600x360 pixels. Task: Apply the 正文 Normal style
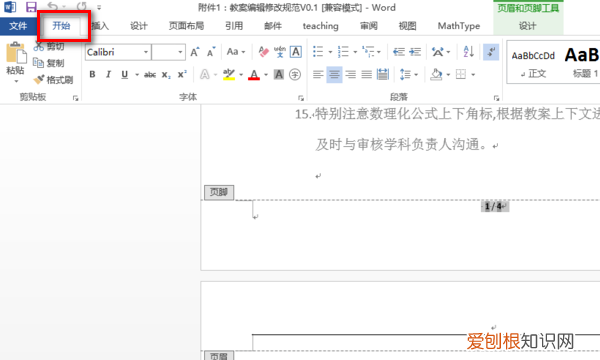[x=533, y=64]
